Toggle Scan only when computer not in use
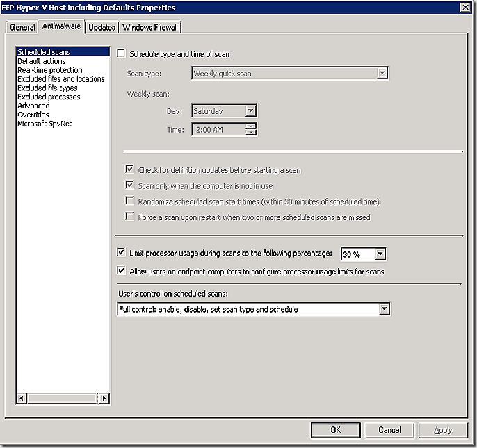The height and width of the screenshot is (448, 477). 129,185
